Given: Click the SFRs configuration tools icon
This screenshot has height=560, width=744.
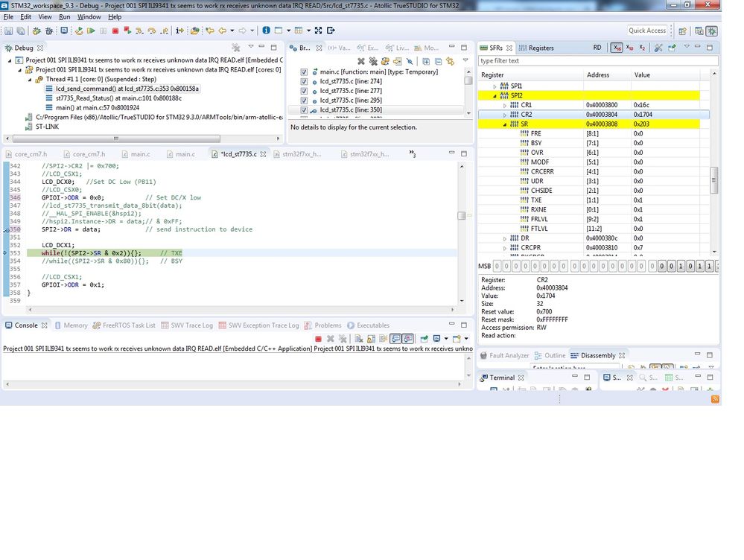Looking at the screenshot, I should pos(658,48).
